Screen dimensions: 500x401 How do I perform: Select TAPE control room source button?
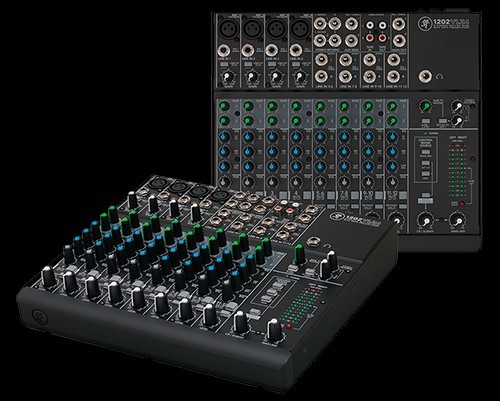click(x=426, y=173)
